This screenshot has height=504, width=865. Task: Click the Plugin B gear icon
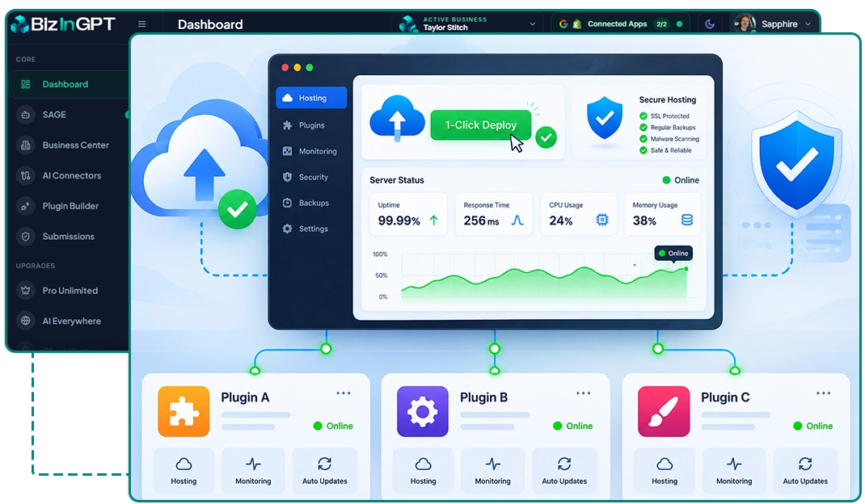point(423,411)
